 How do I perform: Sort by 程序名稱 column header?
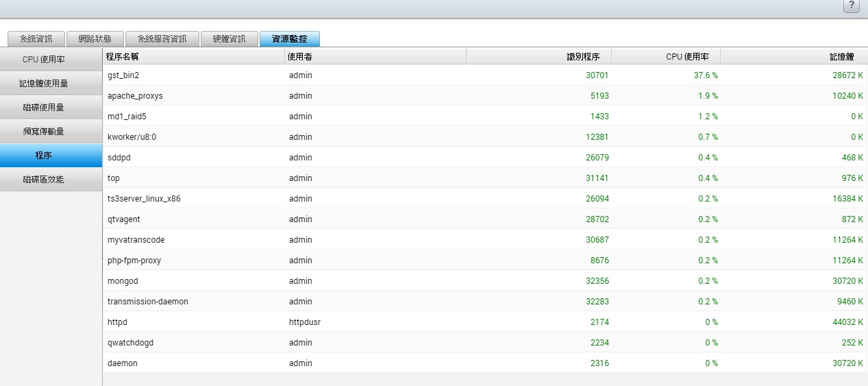point(193,56)
